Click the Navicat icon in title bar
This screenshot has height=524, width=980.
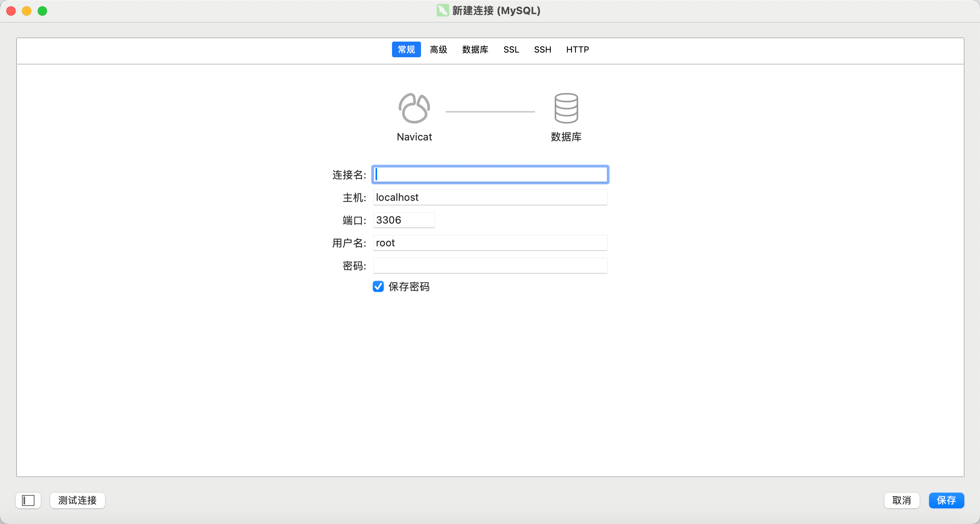tap(443, 11)
